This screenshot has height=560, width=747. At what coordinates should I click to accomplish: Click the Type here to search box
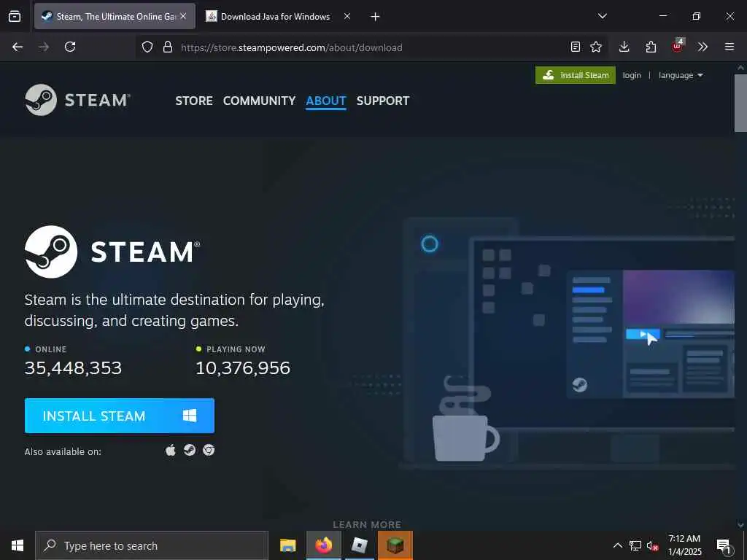(x=152, y=545)
